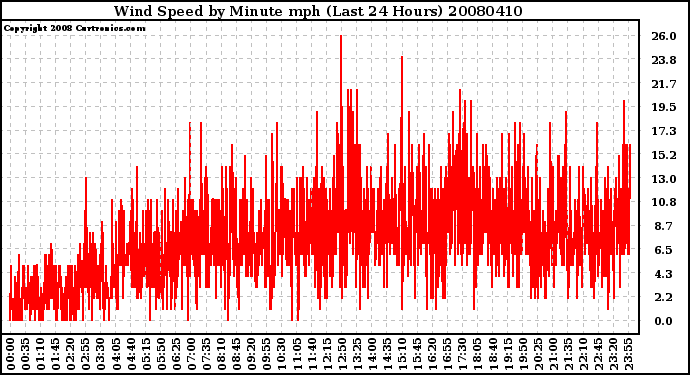Click the 14:00 time label
Image resolution: width=690 pixels, height=375 pixels.
point(372,354)
